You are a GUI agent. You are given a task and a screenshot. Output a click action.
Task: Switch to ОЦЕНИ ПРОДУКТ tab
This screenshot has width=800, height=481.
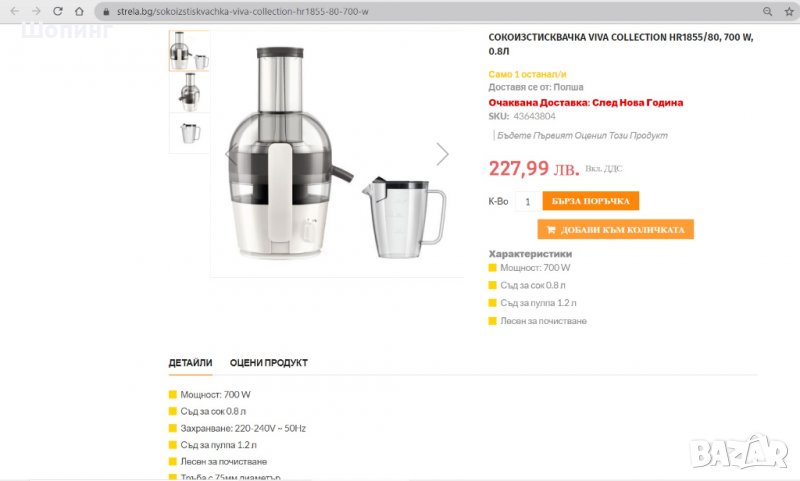(268, 363)
